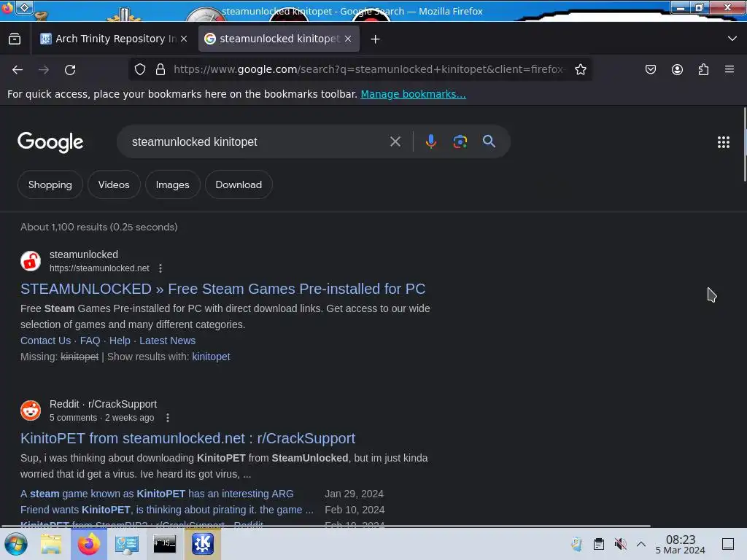Filter results by Images
The height and width of the screenshot is (560, 747).
(172, 184)
